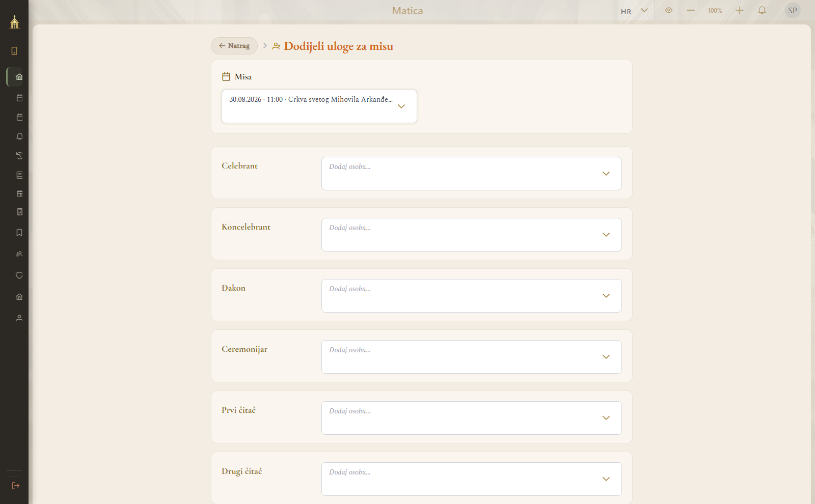Image resolution: width=815 pixels, height=504 pixels.
Task: Open the phone device item in the sidebar
Action: (x=14, y=51)
